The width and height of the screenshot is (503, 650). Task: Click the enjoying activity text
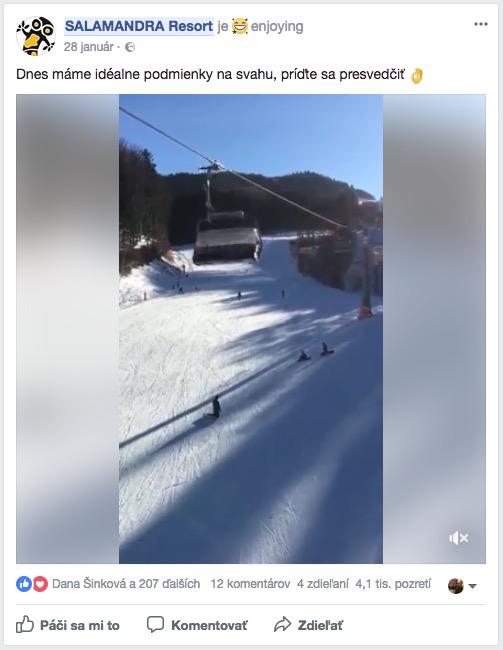[x=277, y=27]
